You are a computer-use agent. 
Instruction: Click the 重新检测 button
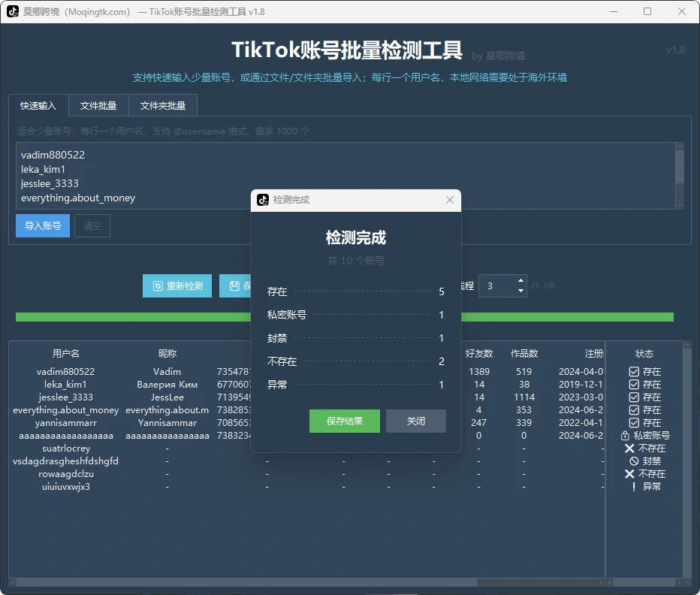pyautogui.click(x=177, y=286)
